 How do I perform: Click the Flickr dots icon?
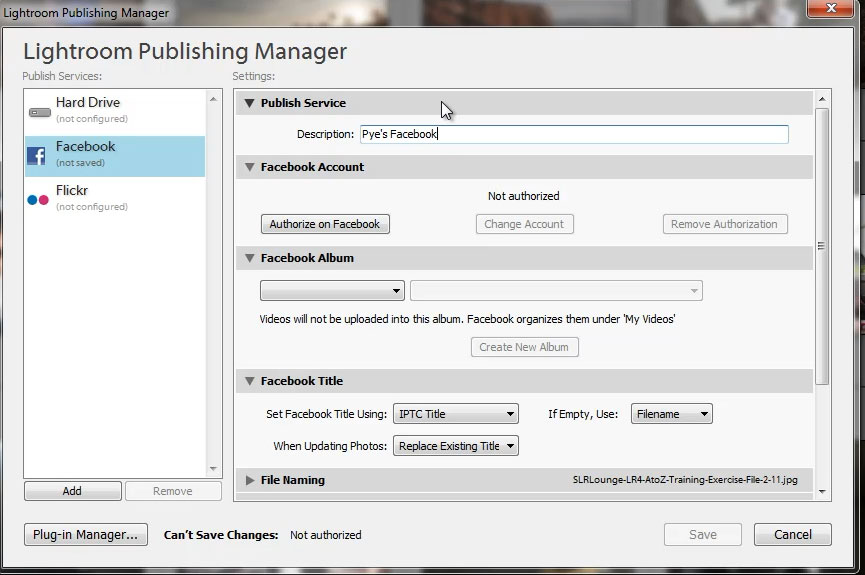click(38, 200)
